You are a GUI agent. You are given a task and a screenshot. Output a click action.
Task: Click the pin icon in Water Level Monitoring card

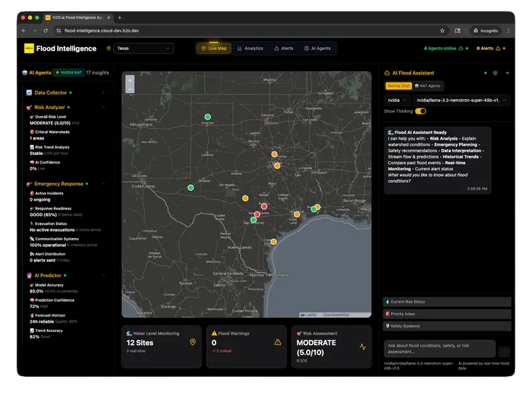coord(193,342)
